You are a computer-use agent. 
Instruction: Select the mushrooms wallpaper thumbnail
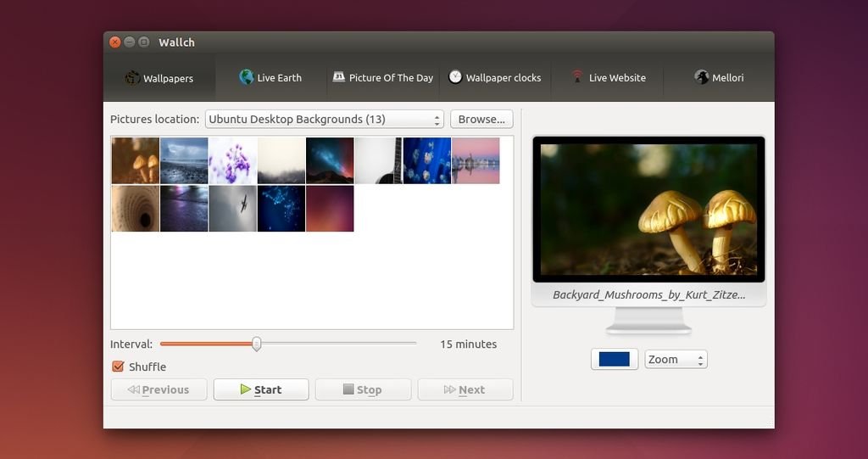coord(135,160)
